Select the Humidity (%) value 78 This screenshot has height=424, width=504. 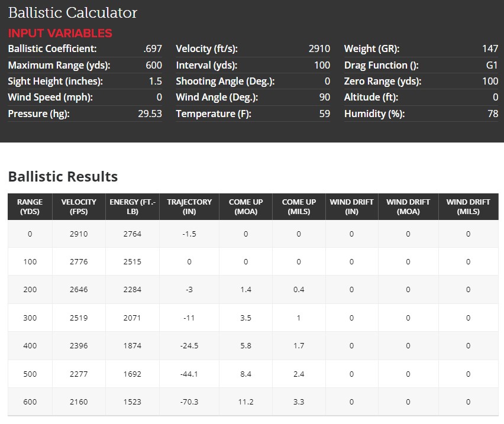pos(493,114)
